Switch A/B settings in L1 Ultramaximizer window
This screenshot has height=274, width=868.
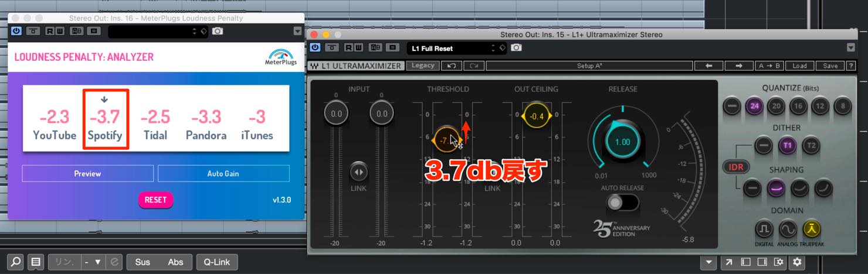377,48
